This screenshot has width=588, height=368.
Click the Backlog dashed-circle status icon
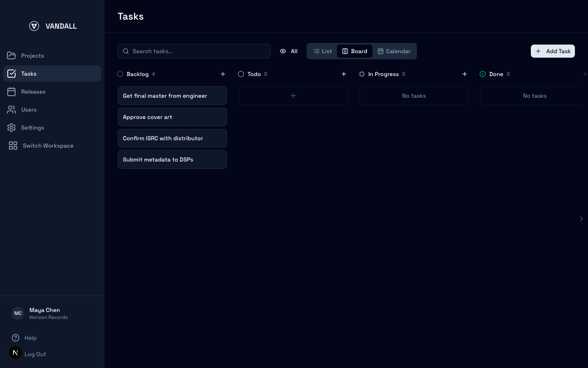click(x=120, y=74)
